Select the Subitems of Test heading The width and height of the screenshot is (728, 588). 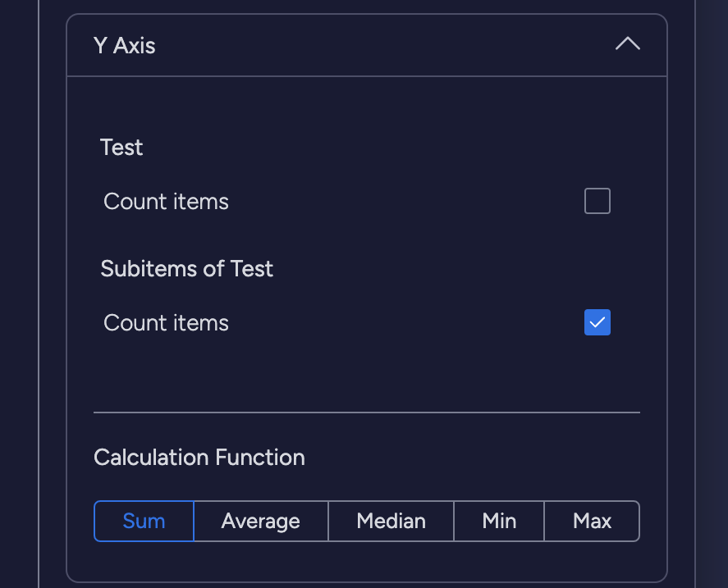pos(186,269)
